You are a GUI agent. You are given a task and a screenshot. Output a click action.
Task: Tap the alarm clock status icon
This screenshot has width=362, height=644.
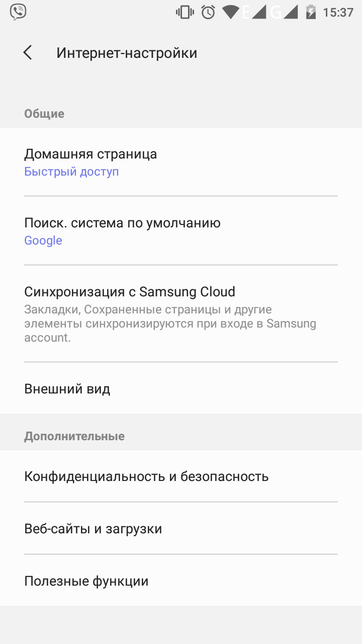pyautogui.click(x=208, y=12)
